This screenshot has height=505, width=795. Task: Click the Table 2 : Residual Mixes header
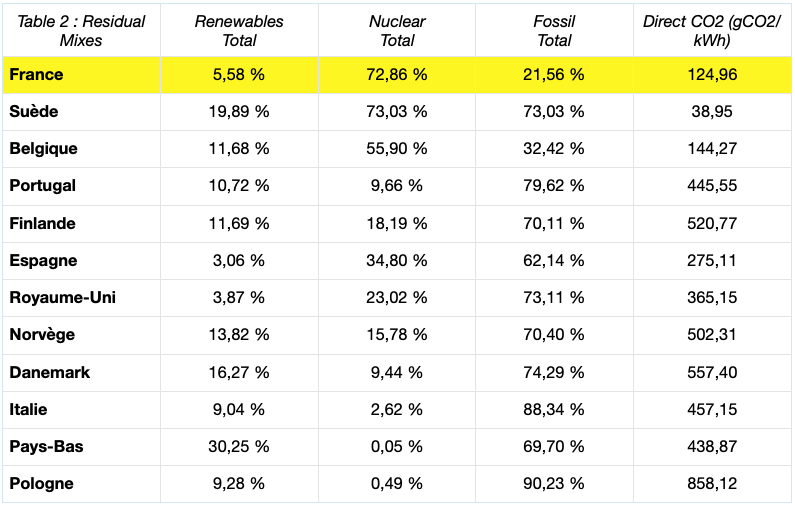81,30
